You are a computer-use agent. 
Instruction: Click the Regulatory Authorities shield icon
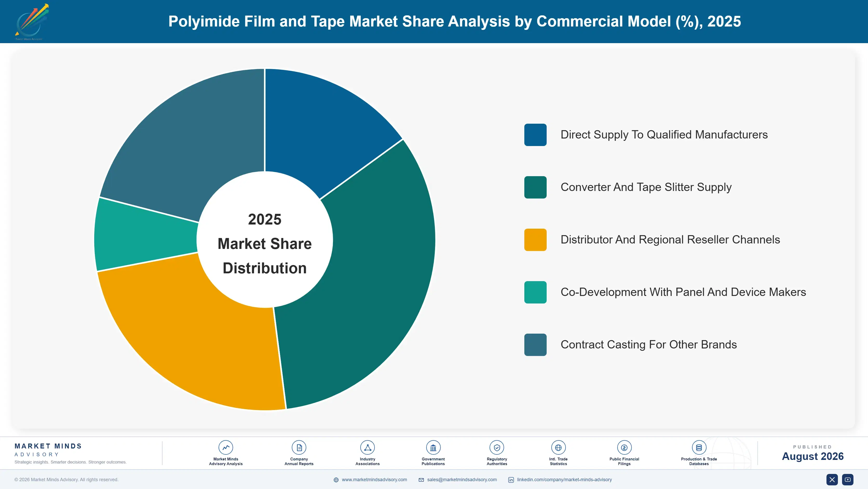click(x=497, y=447)
